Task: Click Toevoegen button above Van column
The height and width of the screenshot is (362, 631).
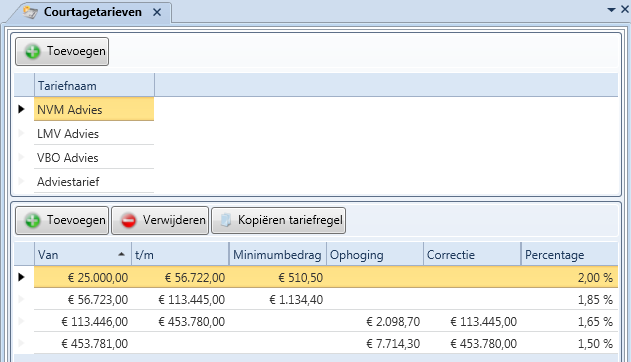Action: pyautogui.click(x=62, y=220)
